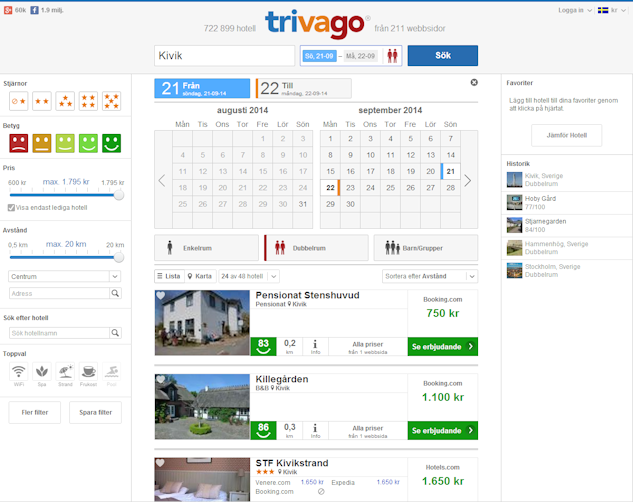633x502 pixels.
Task: Click the Sö, 21-09 check-in date field
Action: click(319, 56)
